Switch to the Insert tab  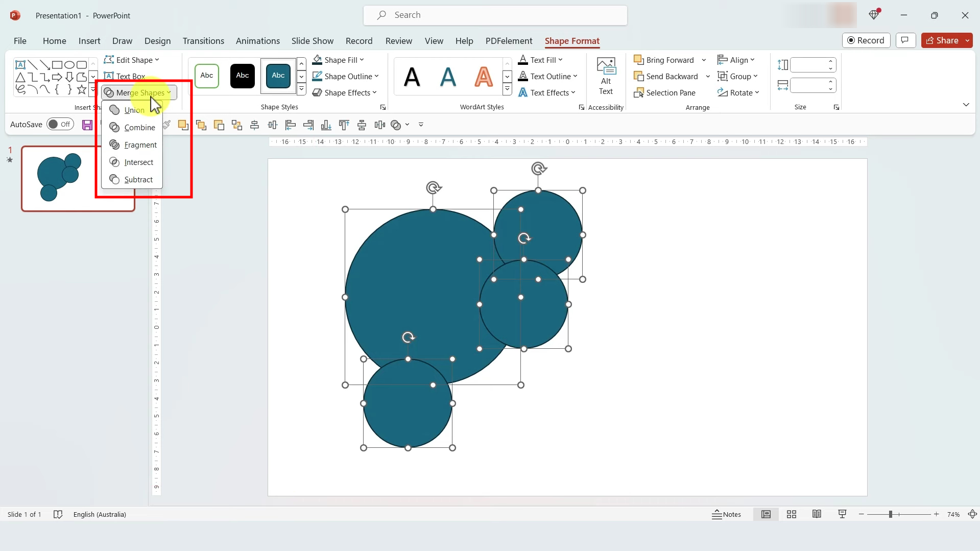click(89, 41)
